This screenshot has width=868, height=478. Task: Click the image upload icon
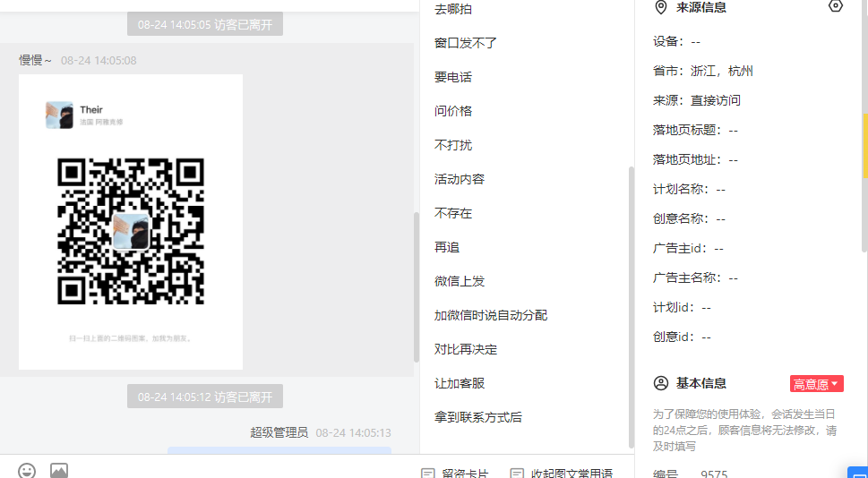click(x=59, y=471)
